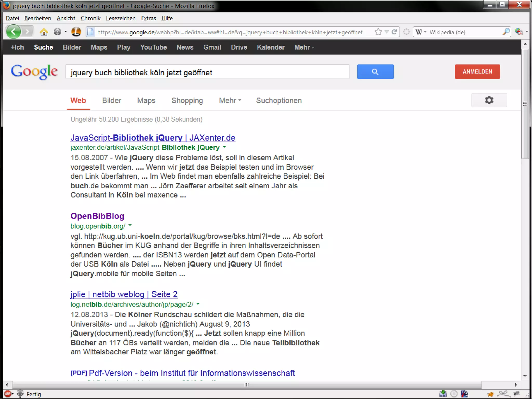
Task: Open the Lesezeichen menu
Action: [x=121, y=18]
